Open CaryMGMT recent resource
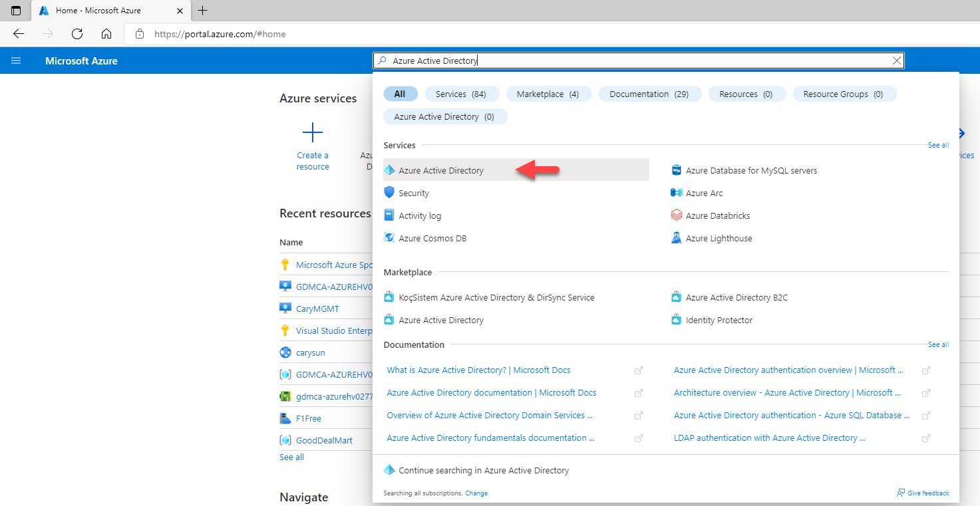The width and height of the screenshot is (980, 506). tap(317, 309)
